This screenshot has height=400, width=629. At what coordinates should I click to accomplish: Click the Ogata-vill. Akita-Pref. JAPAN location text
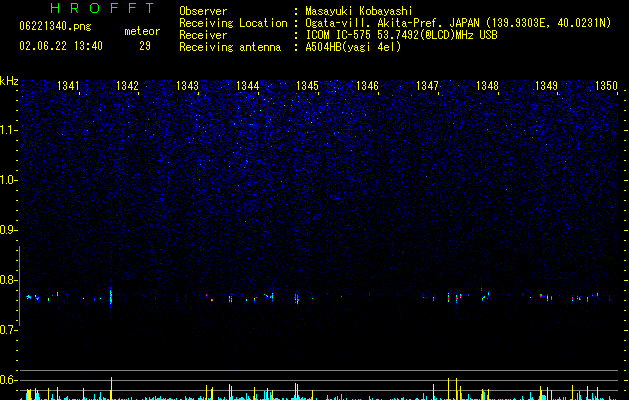point(458,23)
